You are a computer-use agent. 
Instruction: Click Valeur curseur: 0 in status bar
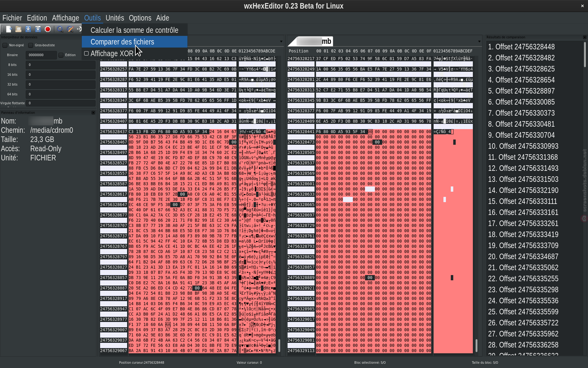(249, 362)
